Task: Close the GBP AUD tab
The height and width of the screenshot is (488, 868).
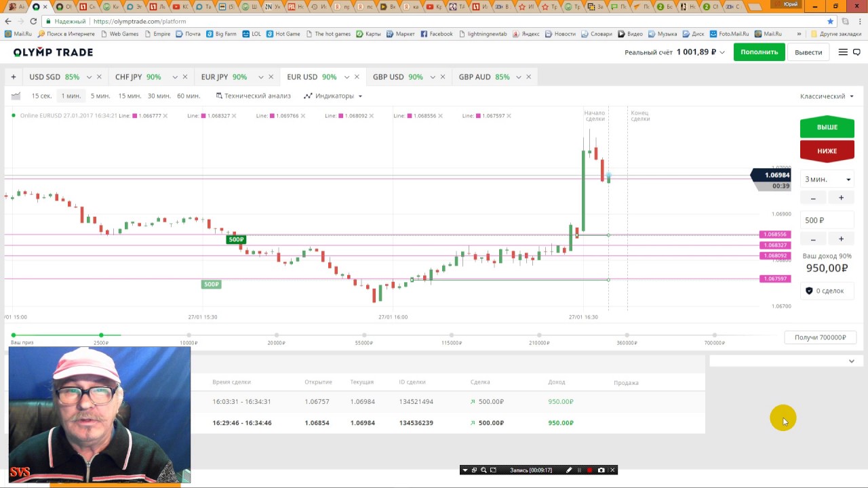Action: [529, 77]
